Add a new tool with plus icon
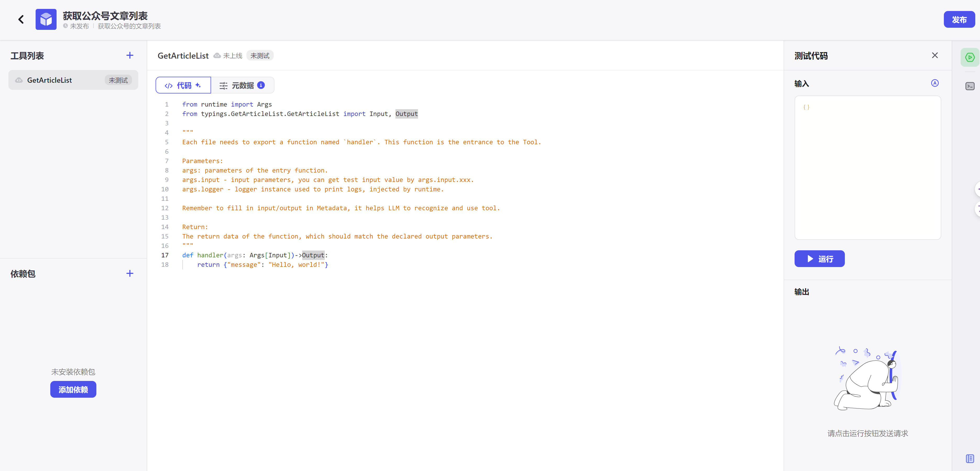Screen dimensions: 980x471 130,56
